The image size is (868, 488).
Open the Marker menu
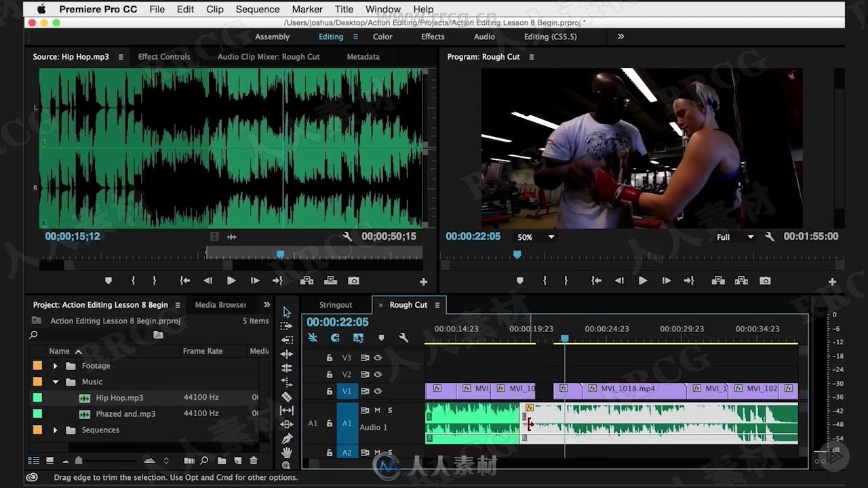click(307, 9)
